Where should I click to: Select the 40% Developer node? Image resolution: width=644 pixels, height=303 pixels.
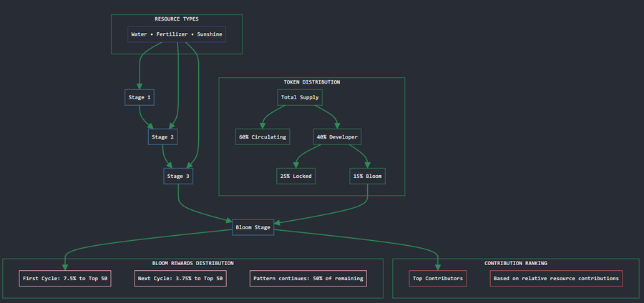[x=337, y=136]
